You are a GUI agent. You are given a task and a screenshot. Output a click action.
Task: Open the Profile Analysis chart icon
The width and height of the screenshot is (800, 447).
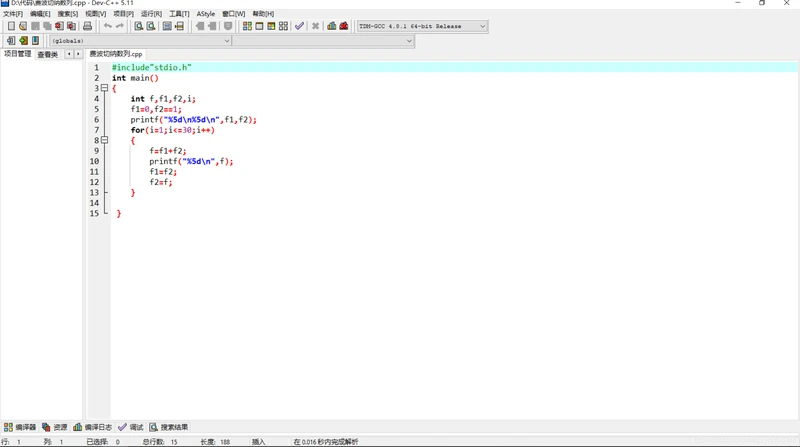pos(332,26)
